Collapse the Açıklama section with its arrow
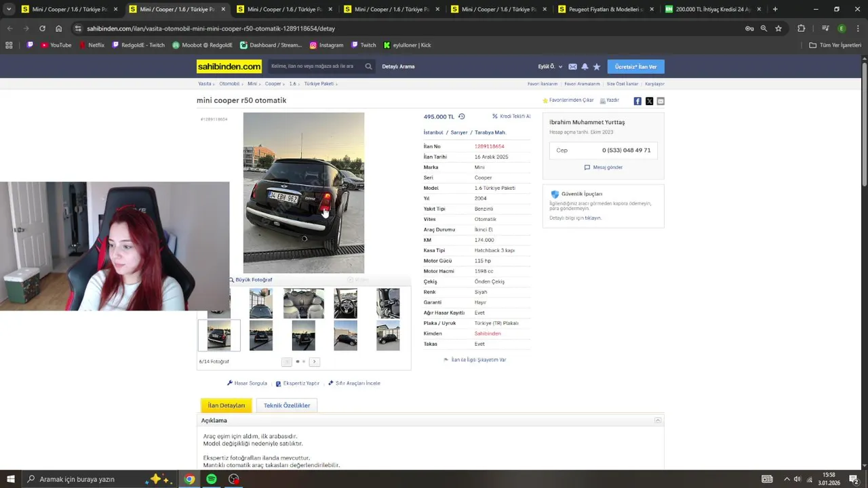This screenshot has height=488, width=868. click(657, 420)
